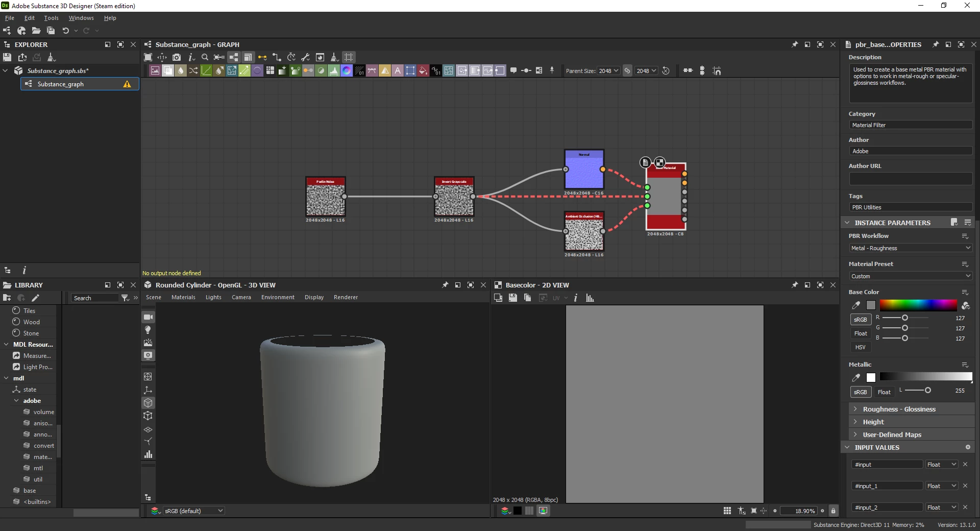This screenshot has width=980, height=531.
Task: Add the purple circle Emboss node
Action: 257,70
